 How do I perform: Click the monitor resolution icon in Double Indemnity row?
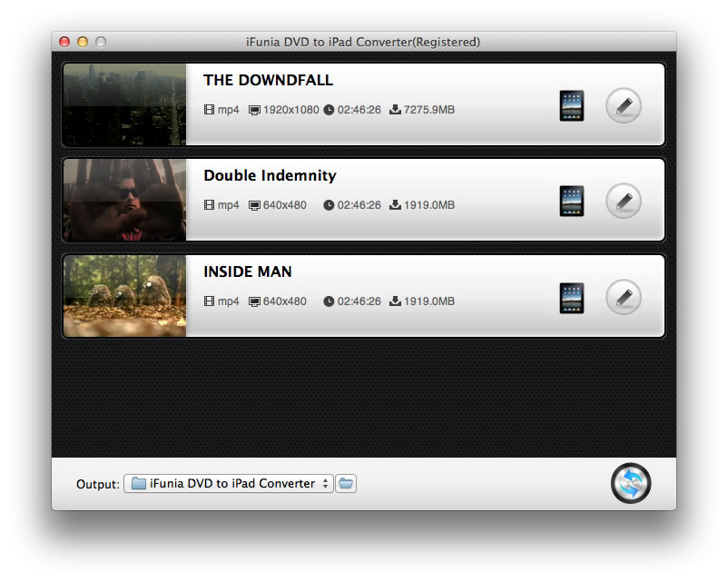pos(254,206)
